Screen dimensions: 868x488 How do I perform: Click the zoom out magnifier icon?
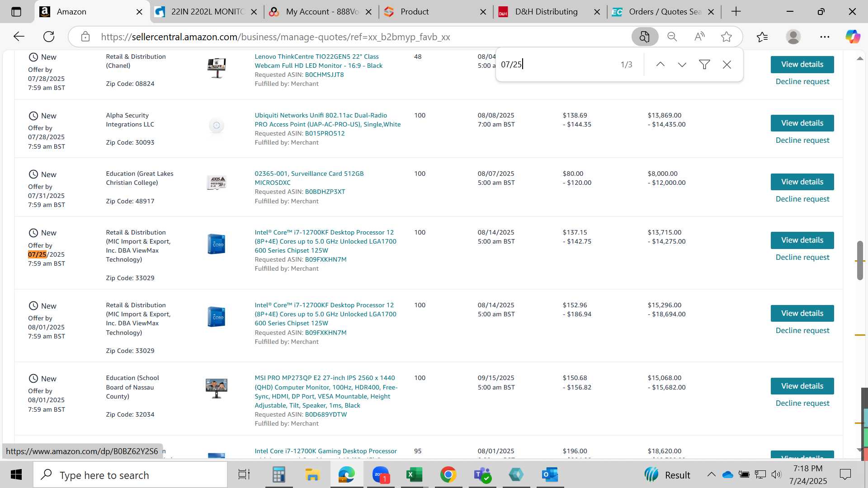672,37
